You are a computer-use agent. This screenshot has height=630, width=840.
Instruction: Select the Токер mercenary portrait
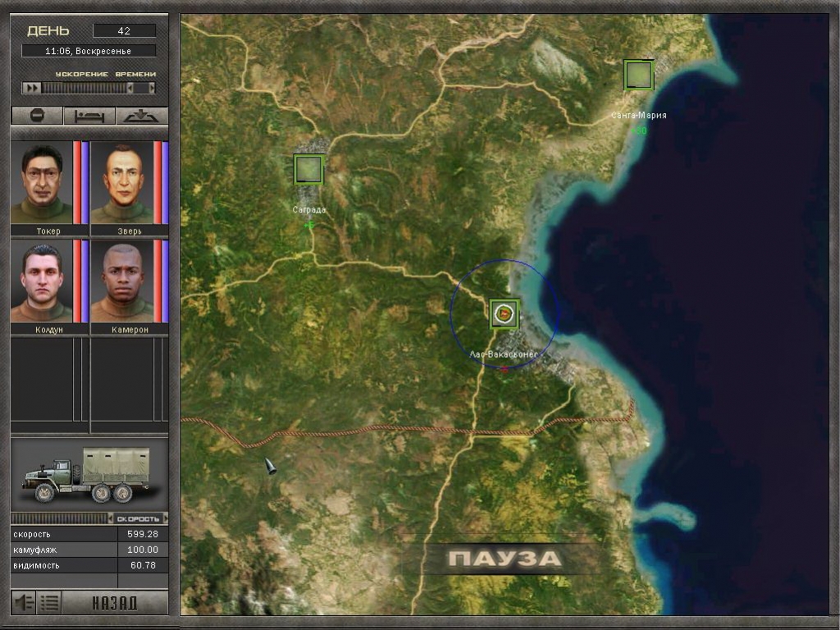coord(42,182)
